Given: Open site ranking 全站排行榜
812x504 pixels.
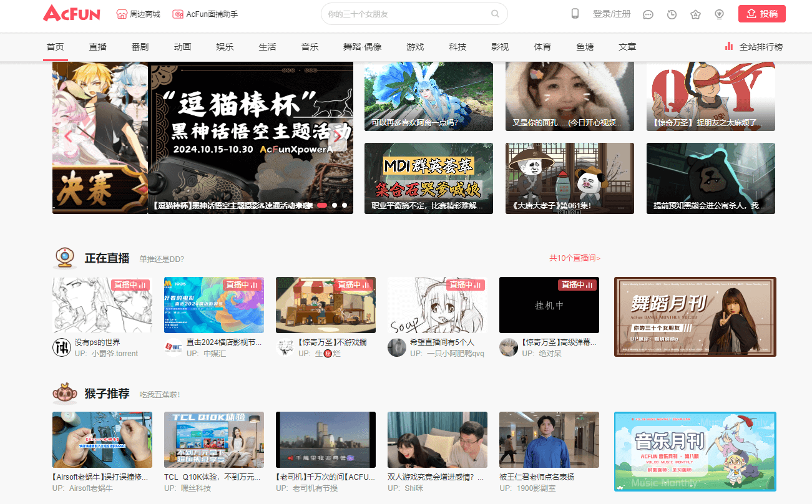Looking at the screenshot, I should [754, 47].
